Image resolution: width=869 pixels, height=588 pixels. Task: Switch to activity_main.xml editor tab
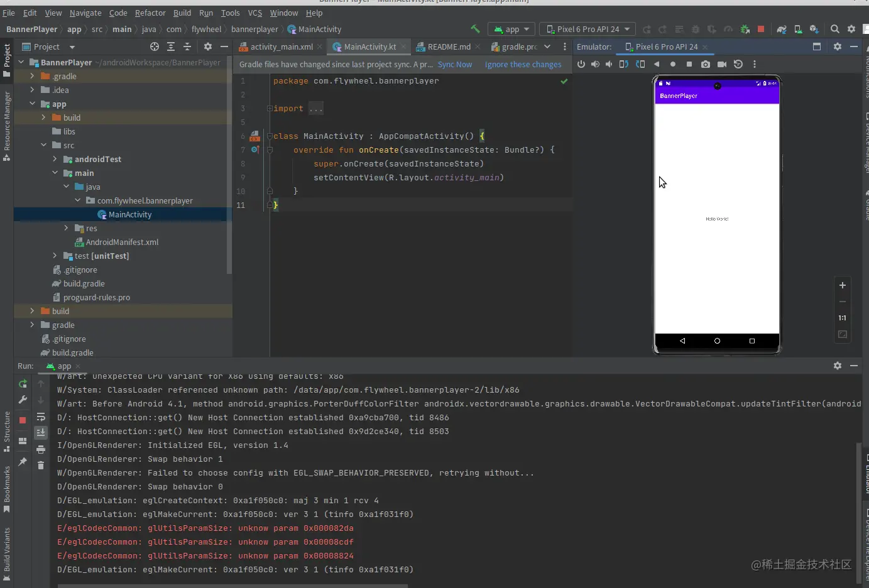point(280,46)
